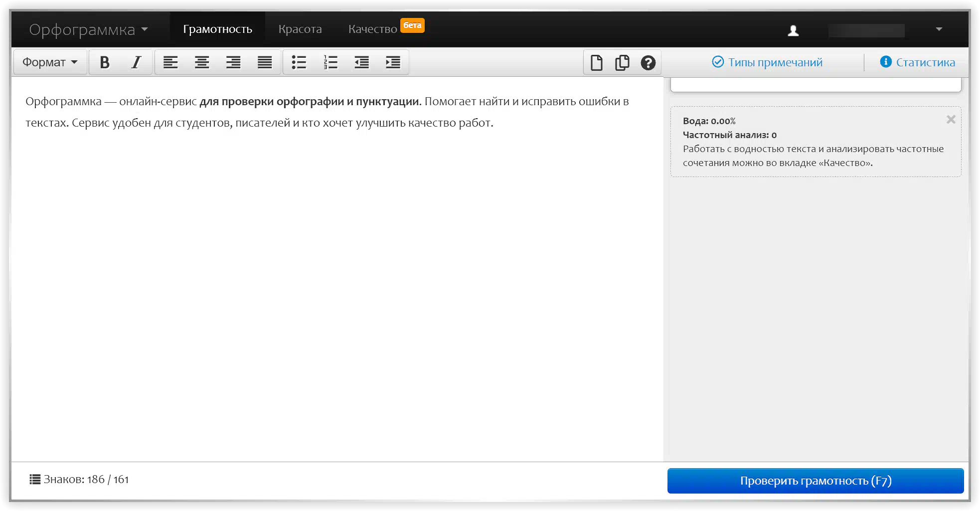This screenshot has width=980, height=511.
Task: Insert numbered list
Action: [330, 62]
